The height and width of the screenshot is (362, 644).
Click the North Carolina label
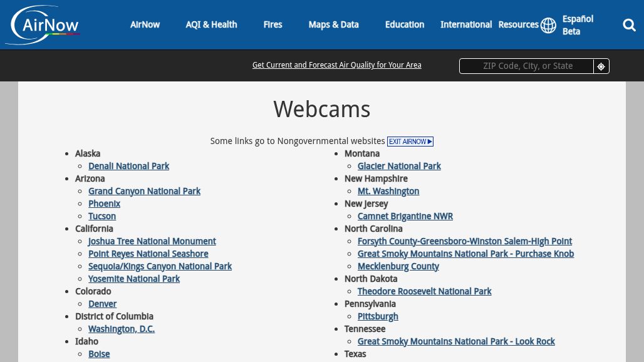(373, 229)
